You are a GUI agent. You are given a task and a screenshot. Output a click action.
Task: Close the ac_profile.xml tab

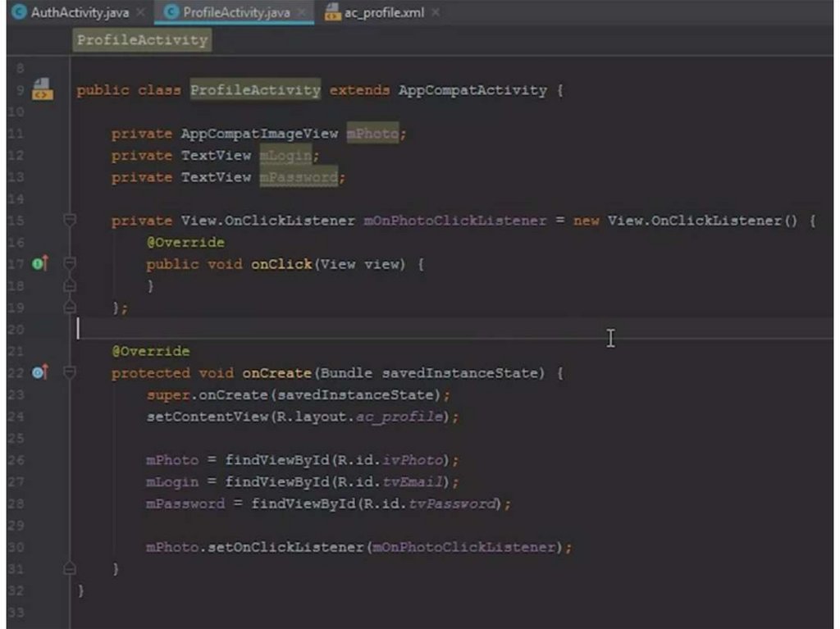tap(435, 13)
